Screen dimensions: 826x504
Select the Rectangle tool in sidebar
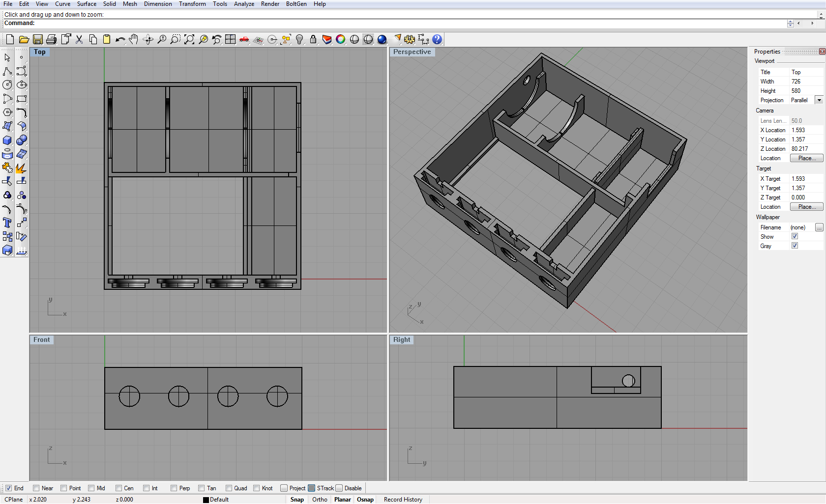coord(22,99)
